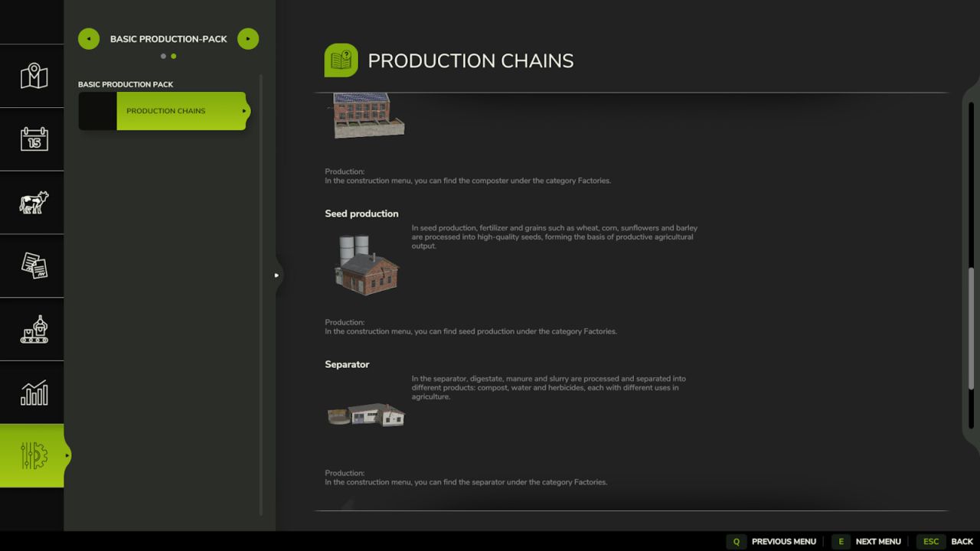The height and width of the screenshot is (551, 980).
Task: Click the left arrow to view previous pack
Action: pos(88,38)
